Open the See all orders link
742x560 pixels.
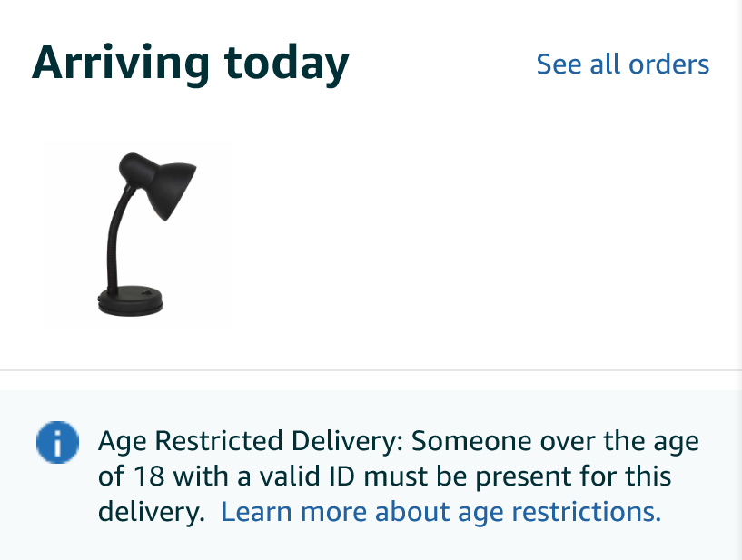[622, 64]
